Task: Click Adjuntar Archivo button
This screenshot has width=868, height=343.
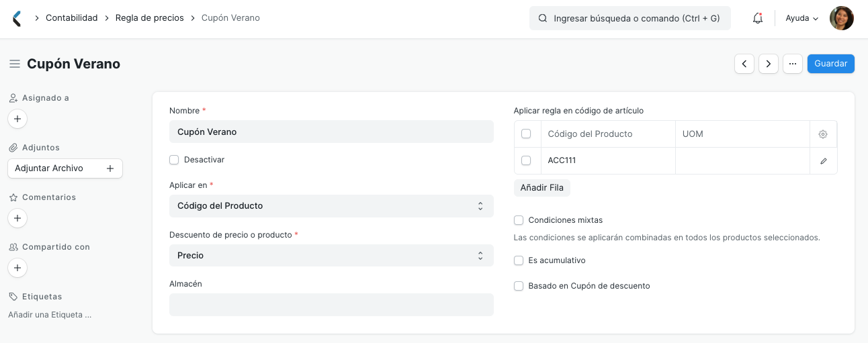Action: pyautogui.click(x=65, y=168)
